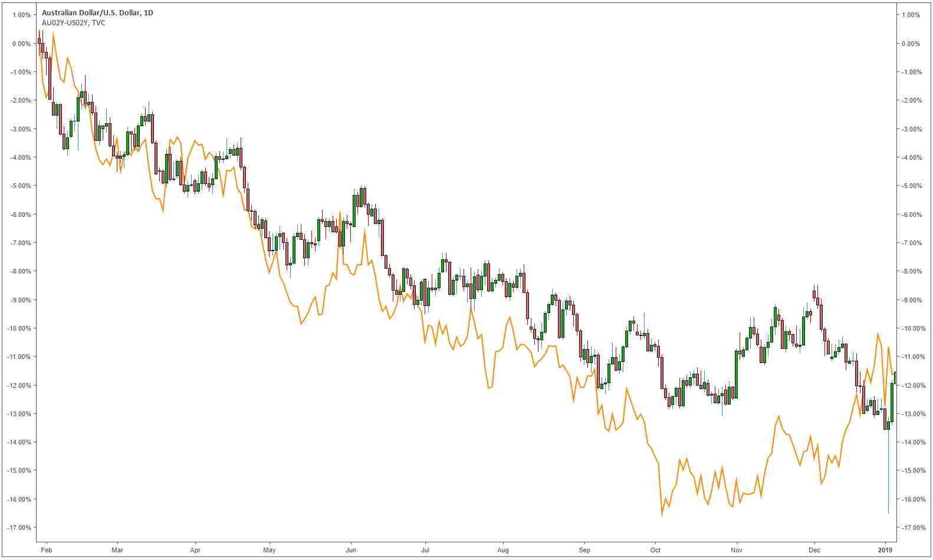Click the orange line's lowest point in early October

point(662,515)
